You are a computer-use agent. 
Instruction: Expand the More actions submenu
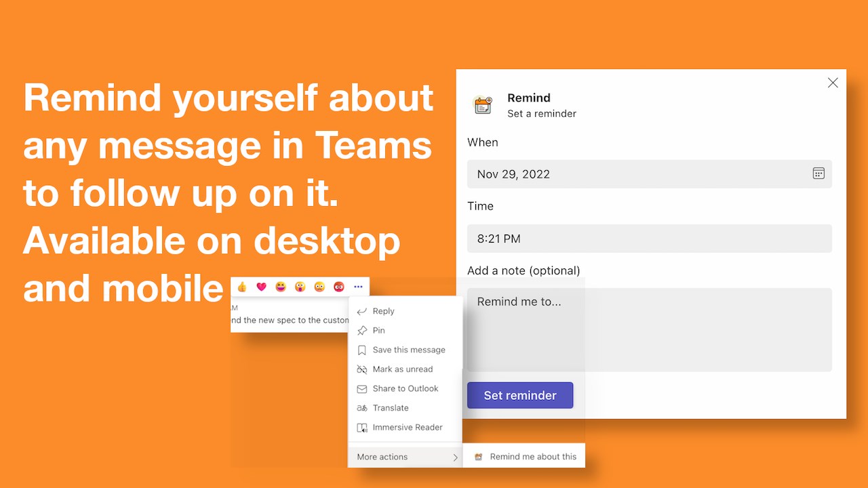pyautogui.click(x=406, y=457)
